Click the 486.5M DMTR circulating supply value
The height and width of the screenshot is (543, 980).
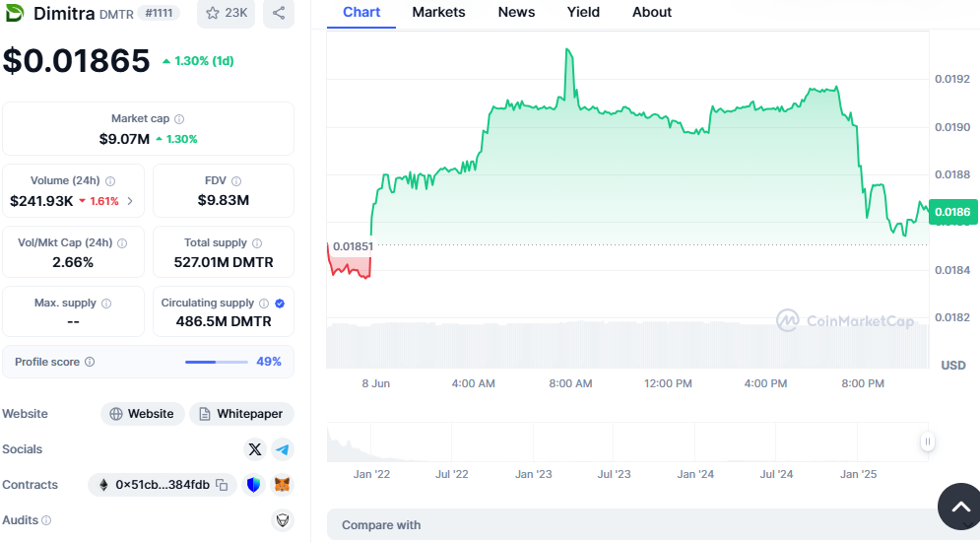click(224, 321)
